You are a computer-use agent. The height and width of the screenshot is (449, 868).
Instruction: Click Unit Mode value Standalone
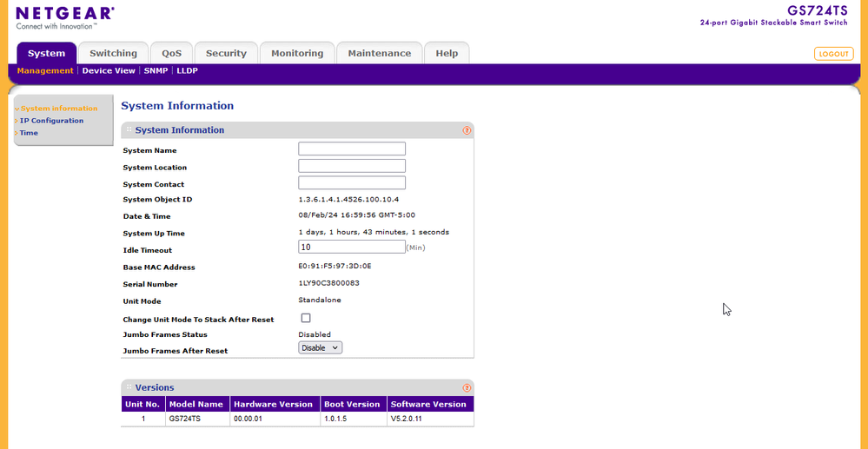point(320,300)
